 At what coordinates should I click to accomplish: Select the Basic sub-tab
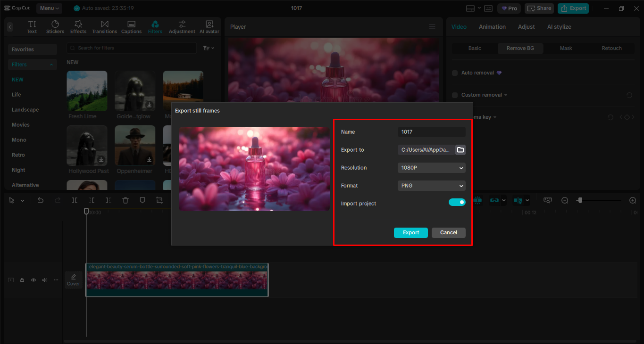pos(475,48)
